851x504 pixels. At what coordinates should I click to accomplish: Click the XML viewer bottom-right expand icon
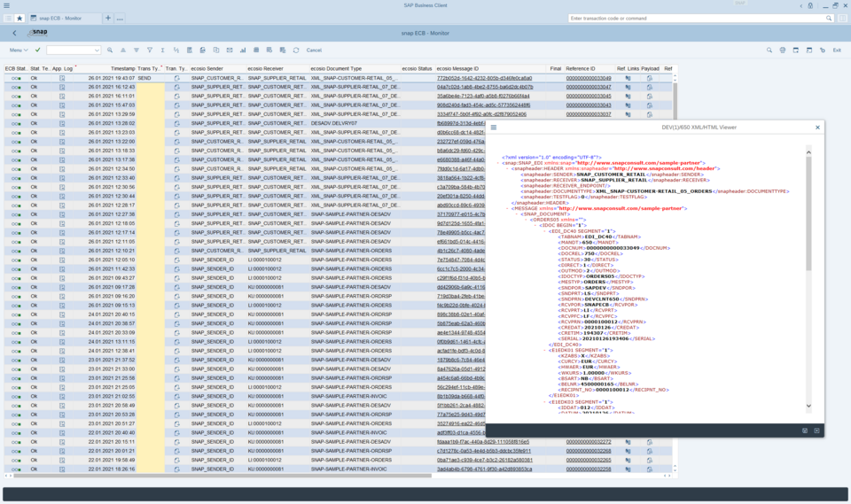816,430
